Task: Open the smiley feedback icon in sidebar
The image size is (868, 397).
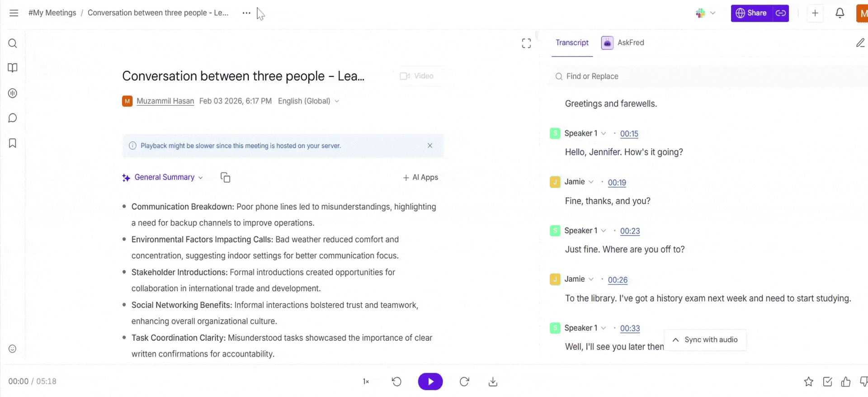Action: point(13,349)
